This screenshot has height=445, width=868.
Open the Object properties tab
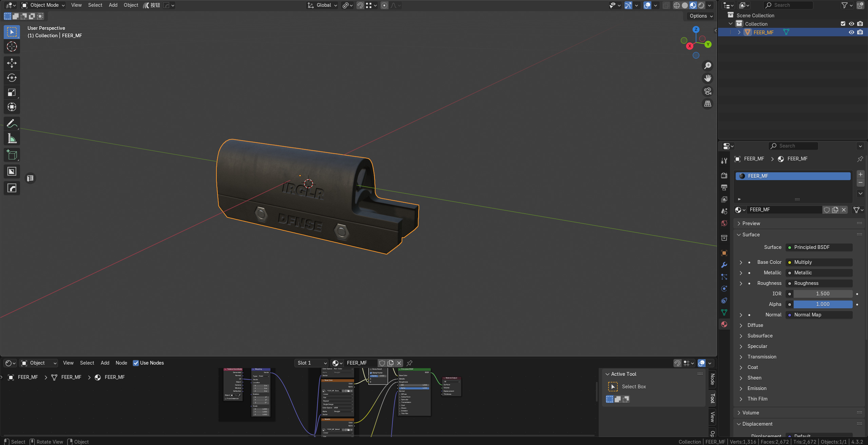(724, 253)
